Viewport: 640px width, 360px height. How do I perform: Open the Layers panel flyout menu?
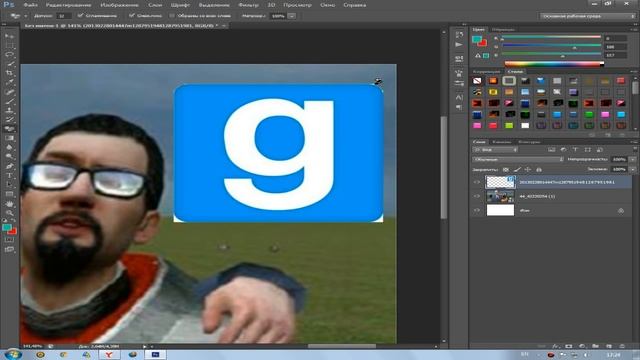coord(634,142)
